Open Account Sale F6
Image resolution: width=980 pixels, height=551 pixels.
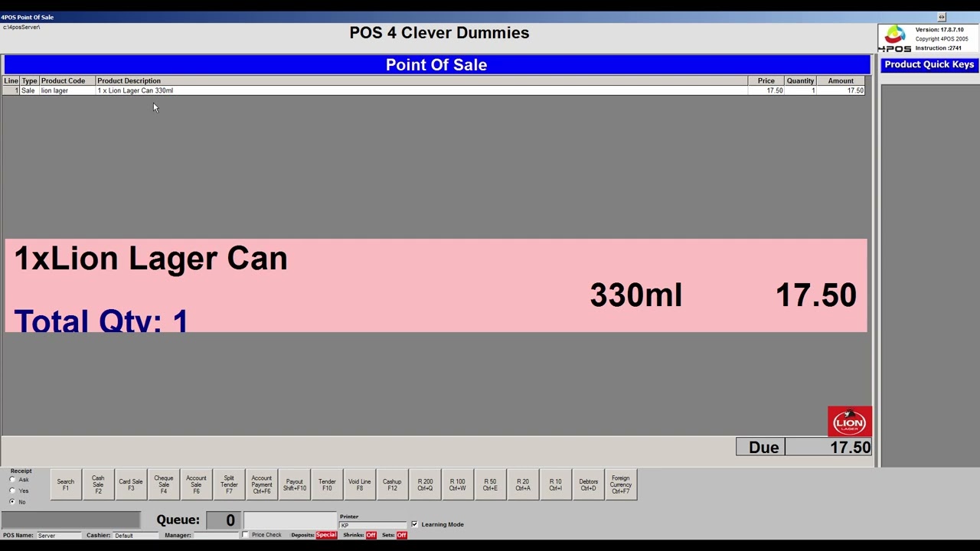[x=196, y=485]
